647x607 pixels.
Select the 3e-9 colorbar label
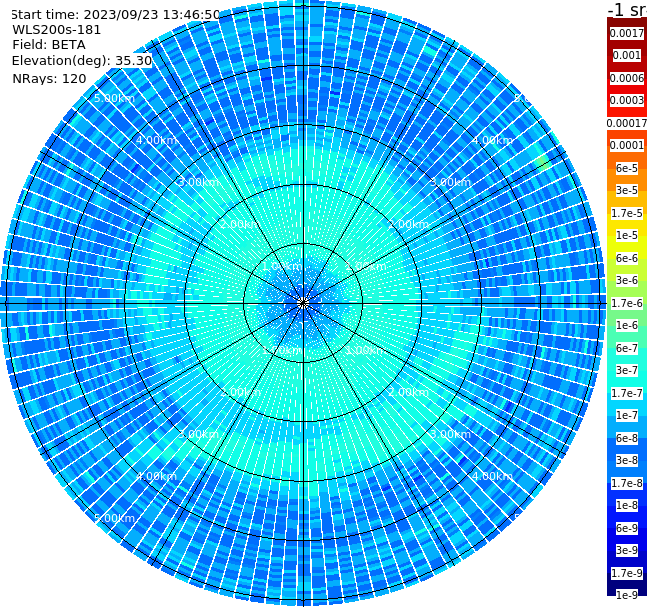tap(627, 550)
